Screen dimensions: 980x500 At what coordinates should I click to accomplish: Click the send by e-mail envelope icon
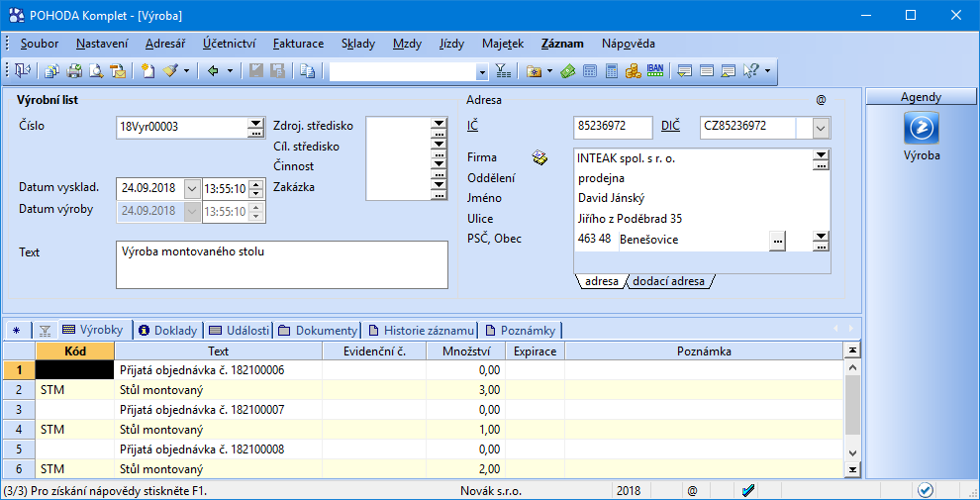click(118, 71)
